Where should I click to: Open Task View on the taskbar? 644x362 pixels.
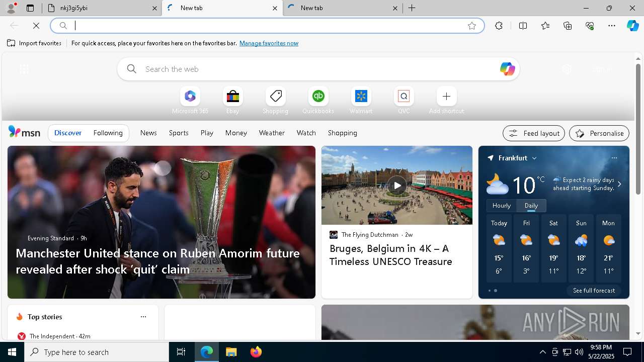coord(181,352)
